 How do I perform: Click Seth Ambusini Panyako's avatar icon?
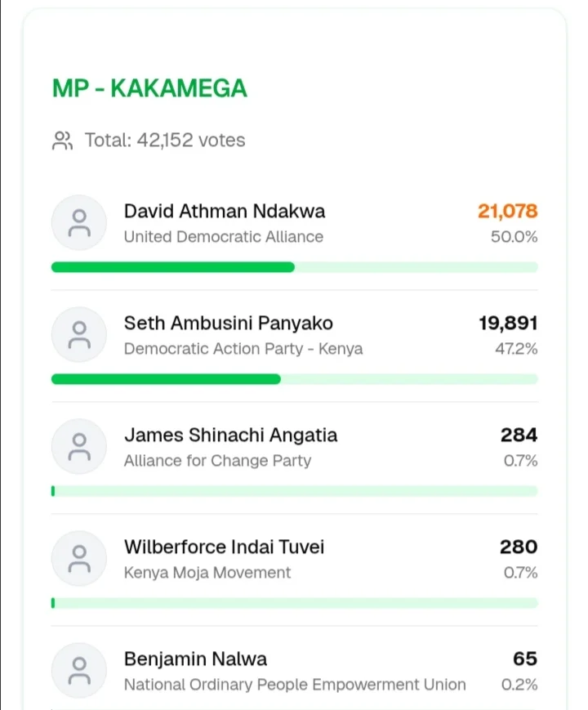pyautogui.click(x=79, y=335)
